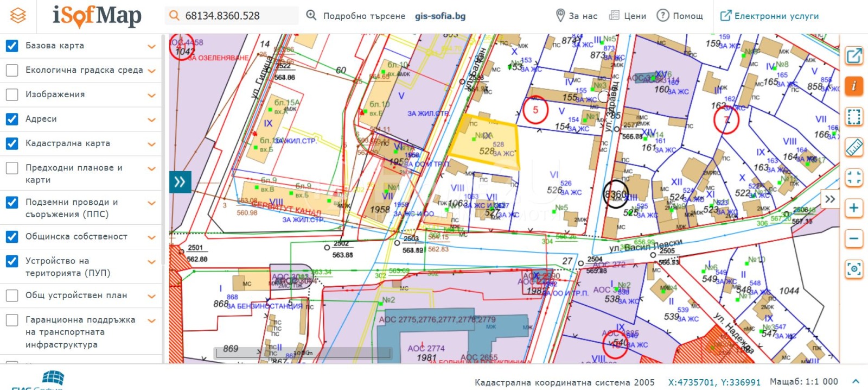Viewport: 868px width, 390px height.
Task: Zoom out with the minus button
Action: pos(854,238)
